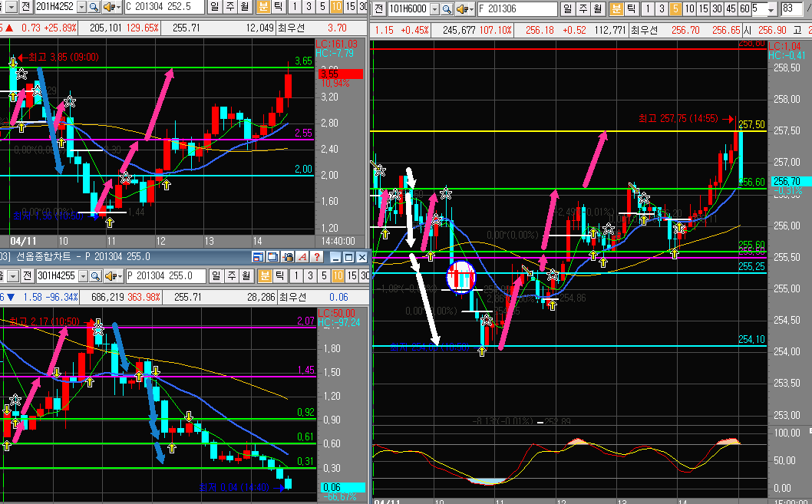Select 틱 (tick) mode in P 201304 chart
This screenshot has width=812, height=504.
pyautogui.click(x=279, y=276)
